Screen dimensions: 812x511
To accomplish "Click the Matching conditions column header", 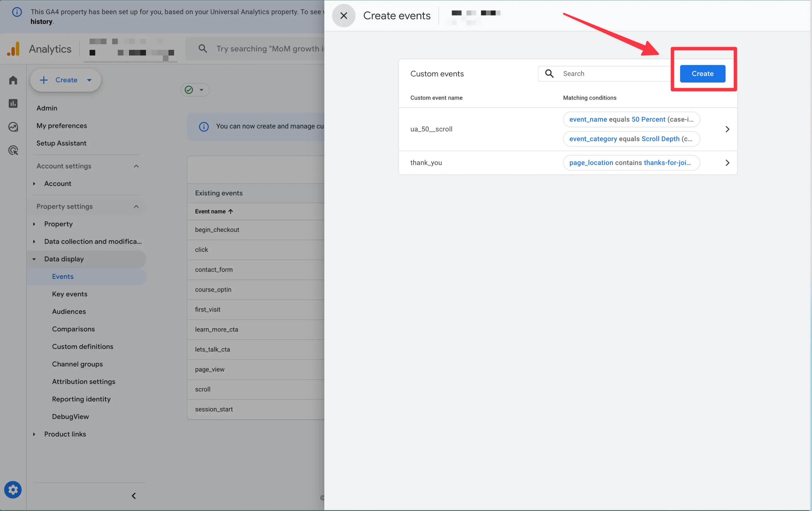I will (x=589, y=98).
